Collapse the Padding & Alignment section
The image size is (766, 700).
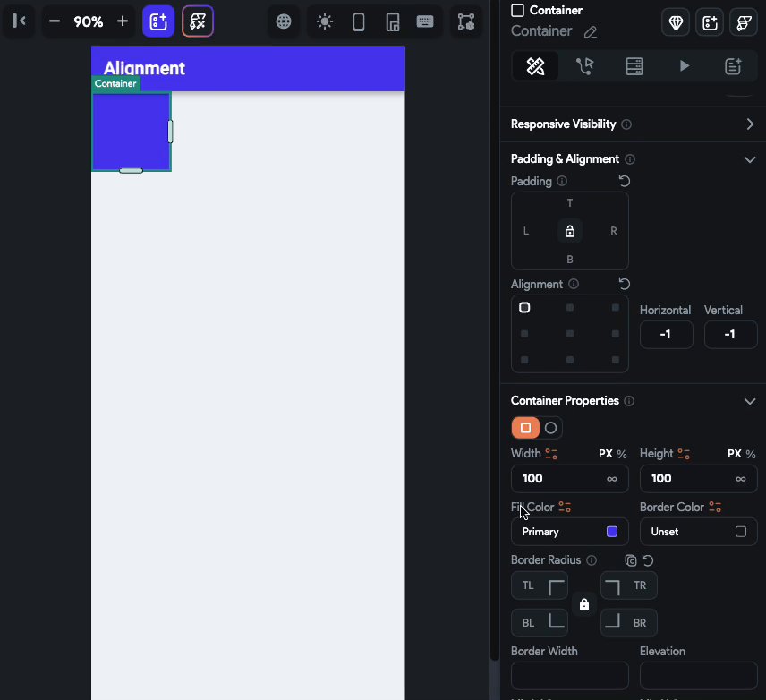749,159
